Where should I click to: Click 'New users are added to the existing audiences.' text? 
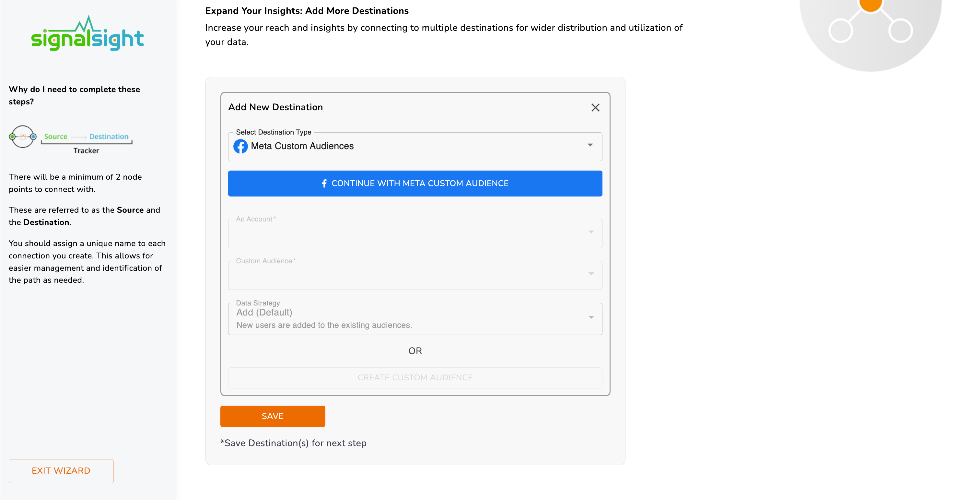click(x=324, y=325)
